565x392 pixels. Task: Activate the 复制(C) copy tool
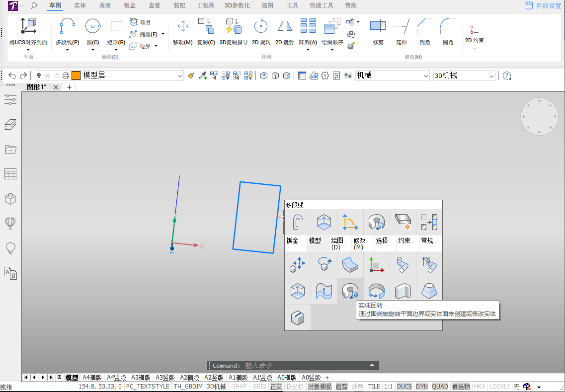coord(206,26)
